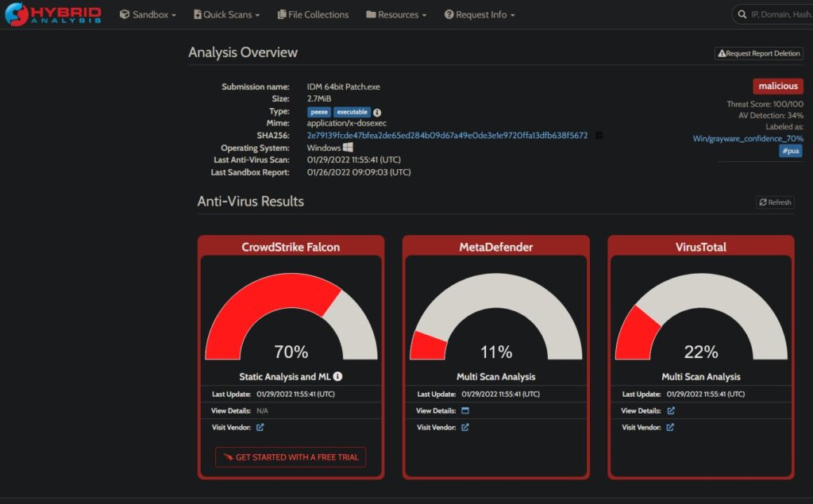Expand the Resources menu
This screenshot has height=504, width=813.
(396, 14)
